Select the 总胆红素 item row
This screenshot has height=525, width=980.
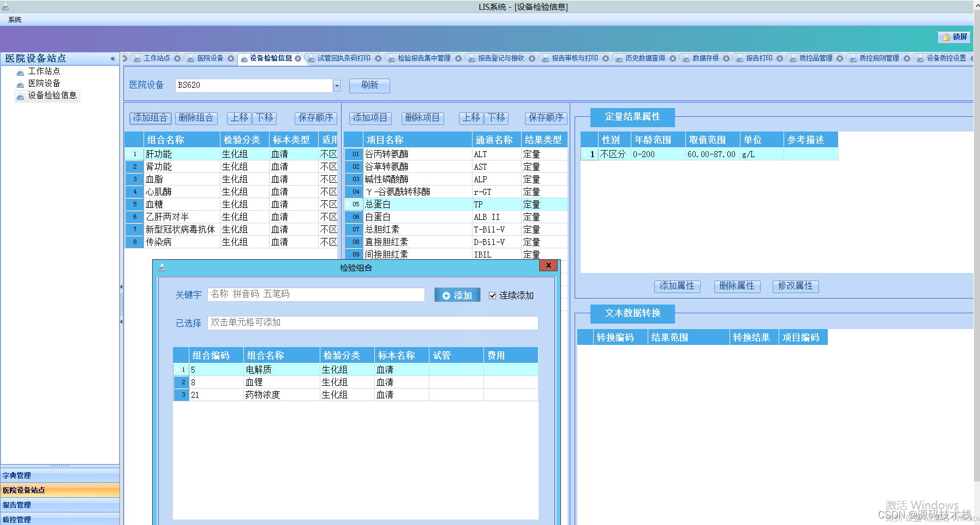(x=456, y=230)
